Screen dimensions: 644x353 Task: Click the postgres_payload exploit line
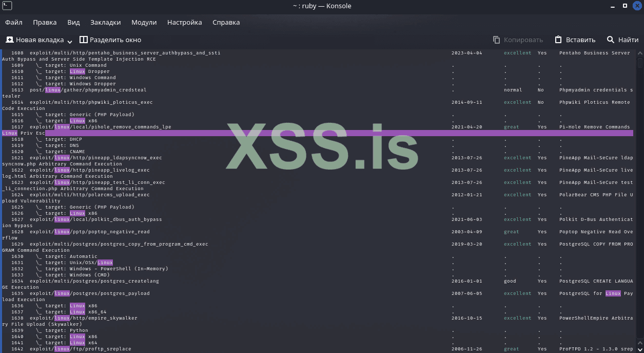(90, 293)
